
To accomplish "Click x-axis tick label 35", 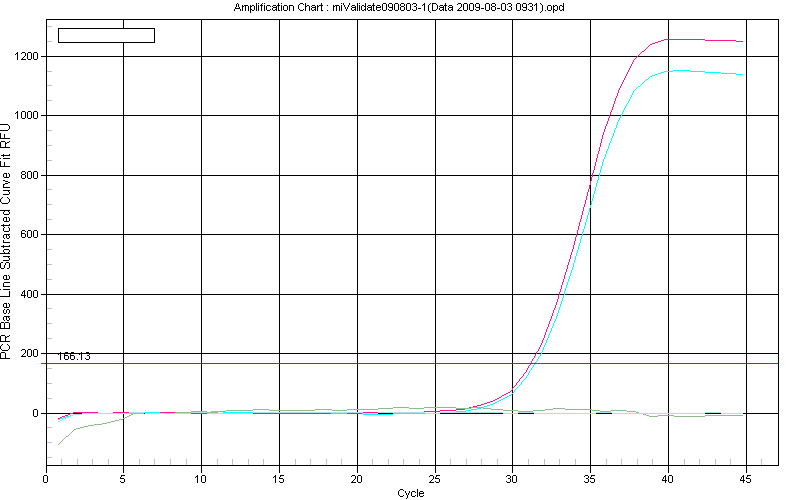I will pyautogui.click(x=590, y=479).
